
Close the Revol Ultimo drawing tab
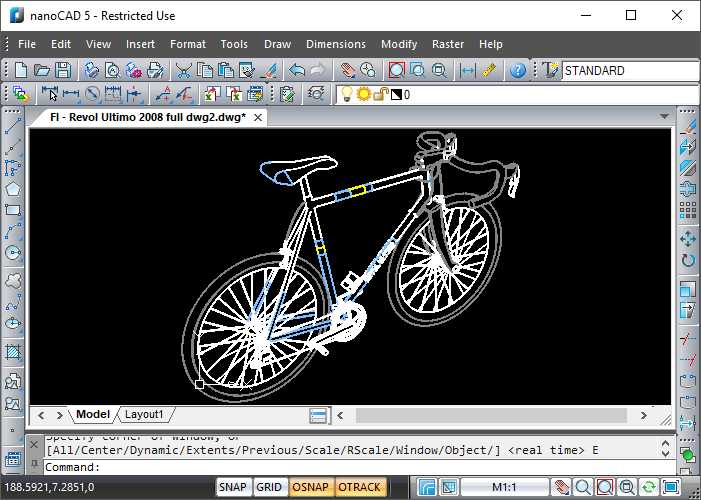pos(257,117)
